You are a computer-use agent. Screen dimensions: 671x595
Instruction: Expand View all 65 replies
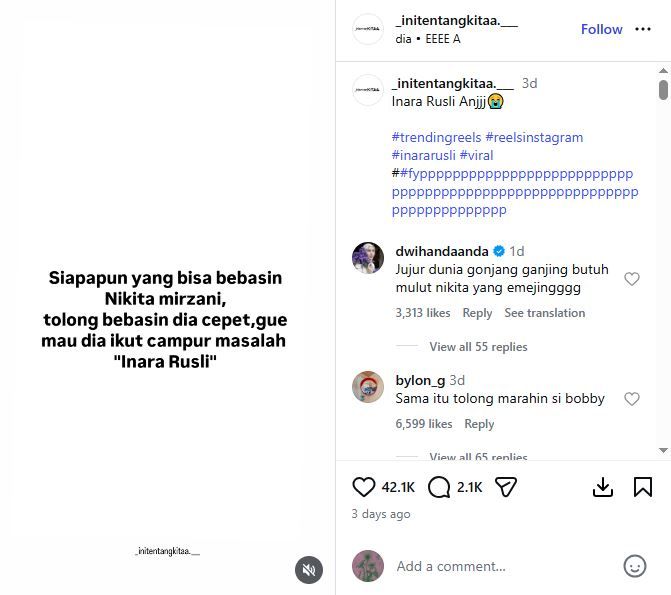point(478,456)
